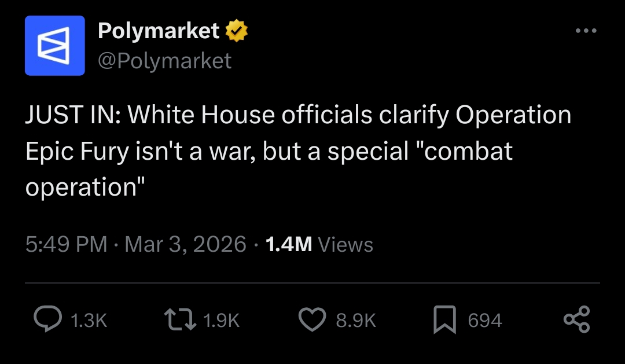The height and width of the screenshot is (364, 625).
Task: Like the post with the heart icon
Action: 312,320
